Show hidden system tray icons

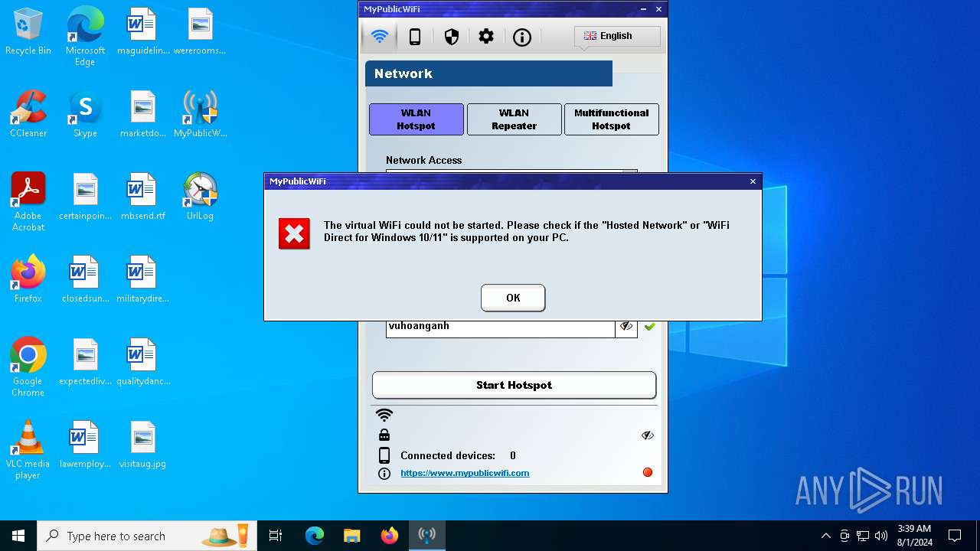tap(825, 536)
